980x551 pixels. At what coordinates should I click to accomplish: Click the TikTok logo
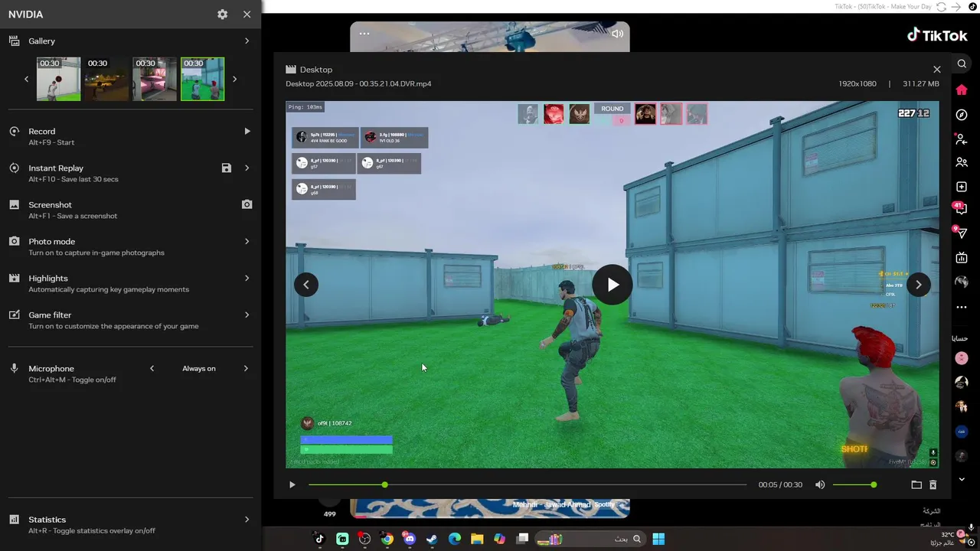[937, 35]
